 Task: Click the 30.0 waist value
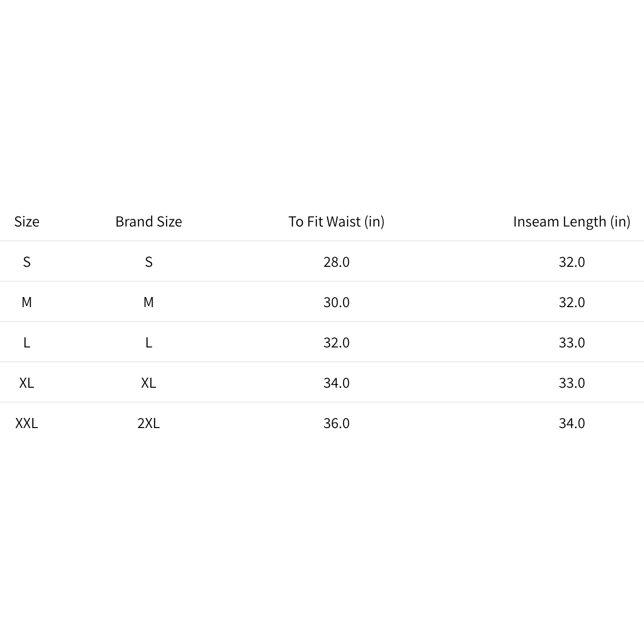pyautogui.click(x=336, y=302)
